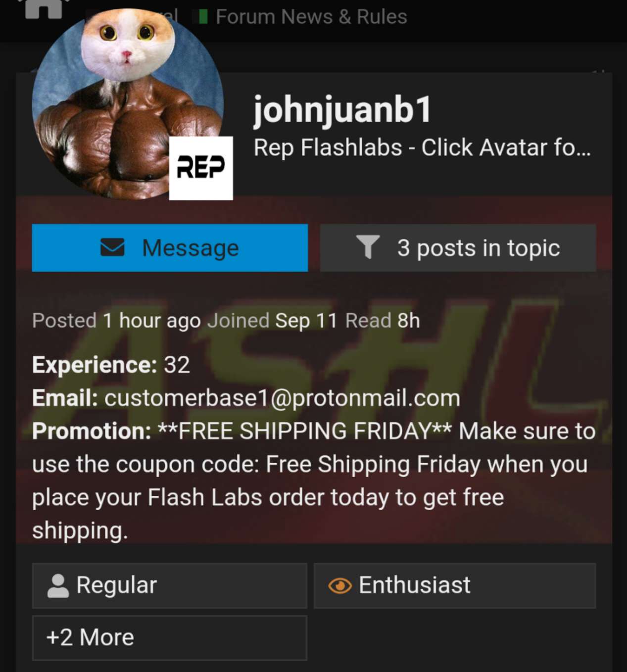
Task: Click the green forum category marker
Action: point(202,17)
